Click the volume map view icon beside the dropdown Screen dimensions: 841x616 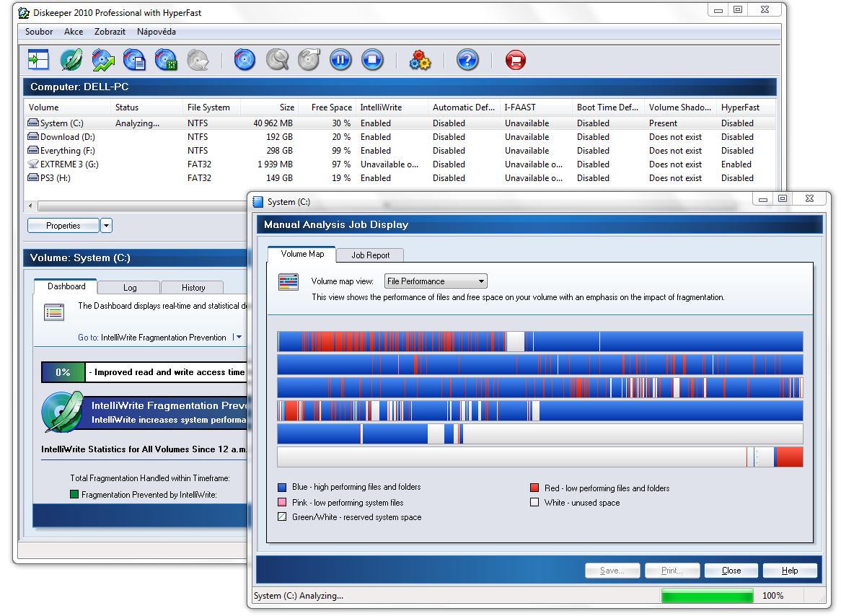click(289, 282)
